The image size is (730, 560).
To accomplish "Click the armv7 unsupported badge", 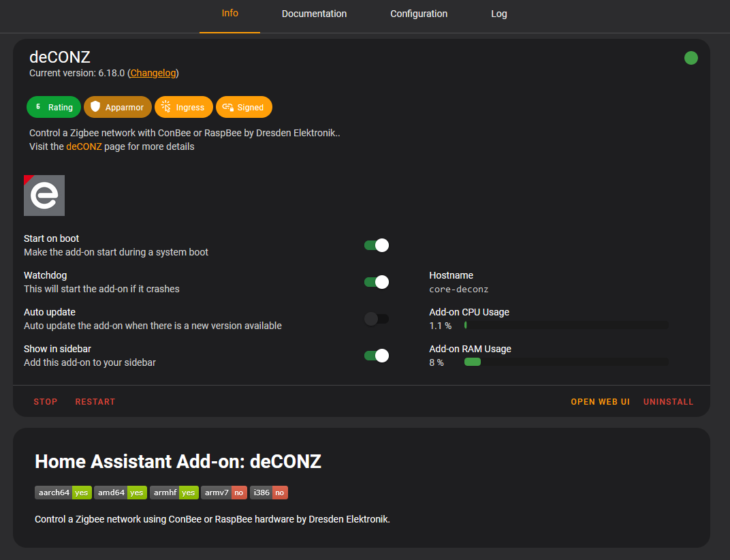I will click(223, 493).
